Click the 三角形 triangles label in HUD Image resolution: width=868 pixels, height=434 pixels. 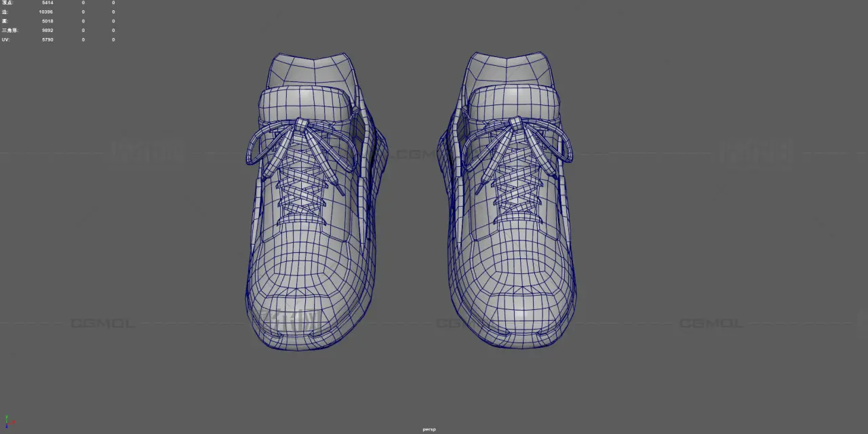(9, 31)
